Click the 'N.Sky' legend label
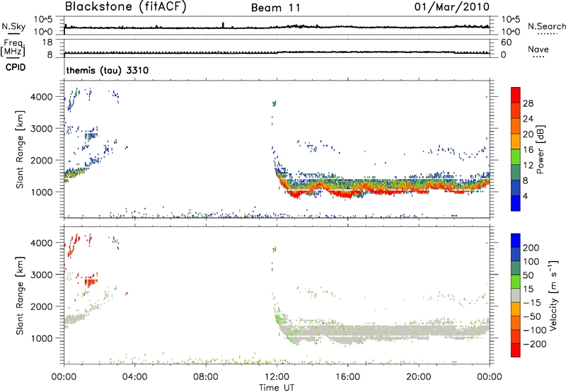Viewport: 566px width, 392px height. click(x=13, y=26)
